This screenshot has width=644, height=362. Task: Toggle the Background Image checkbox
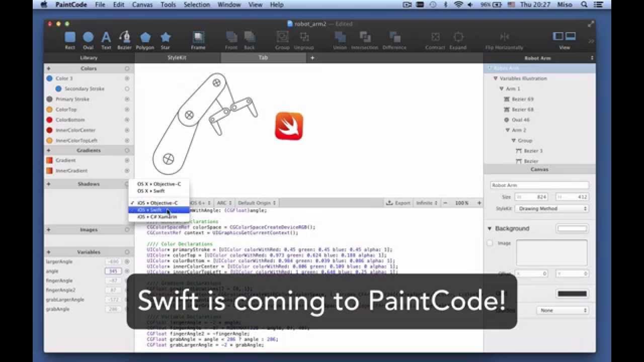pyautogui.click(x=490, y=243)
